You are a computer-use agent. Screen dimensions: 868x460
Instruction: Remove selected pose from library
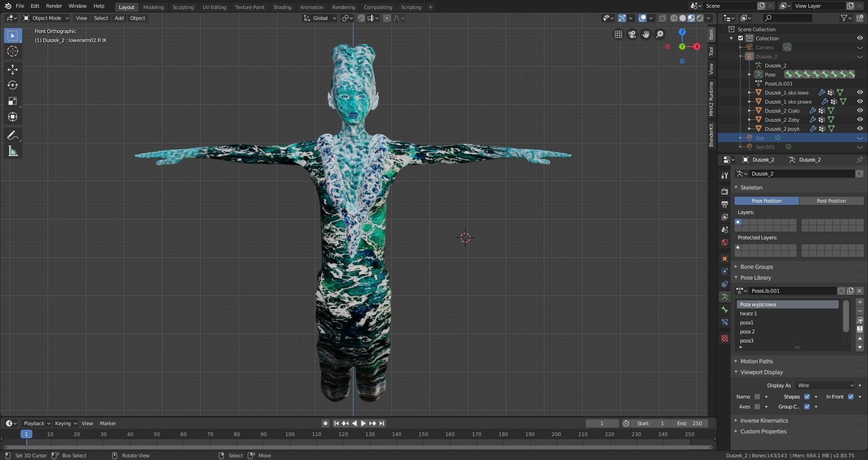(860, 311)
